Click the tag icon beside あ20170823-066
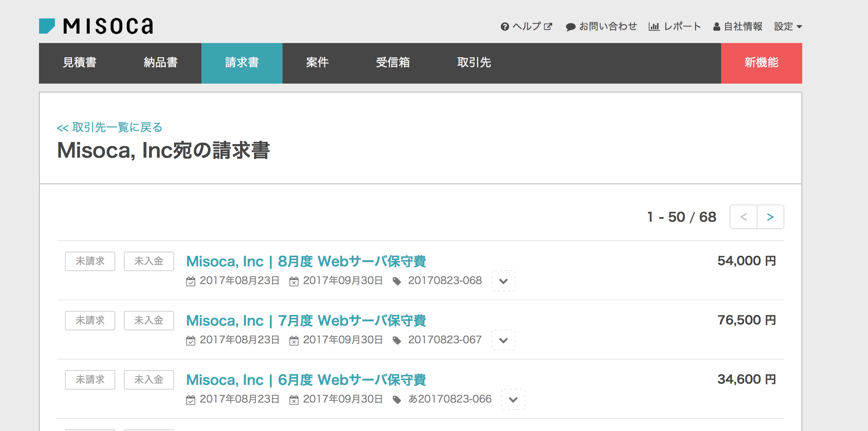This screenshot has width=868, height=431. 397,400
